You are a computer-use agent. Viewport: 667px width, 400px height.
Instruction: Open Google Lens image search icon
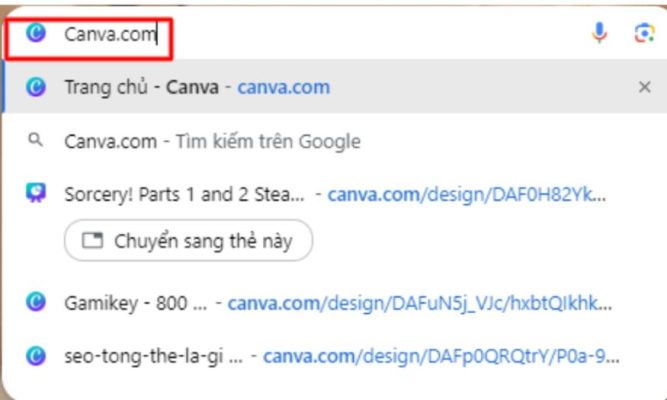pyautogui.click(x=643, y=34)
